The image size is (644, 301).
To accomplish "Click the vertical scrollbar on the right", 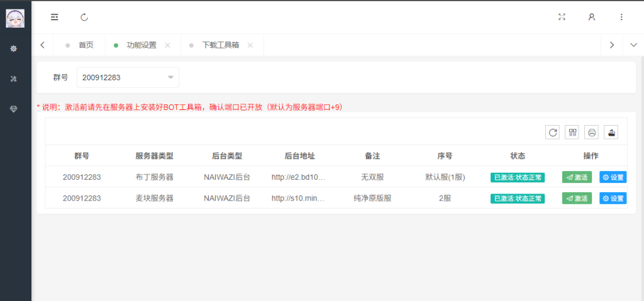I will [x=641, y=178].
